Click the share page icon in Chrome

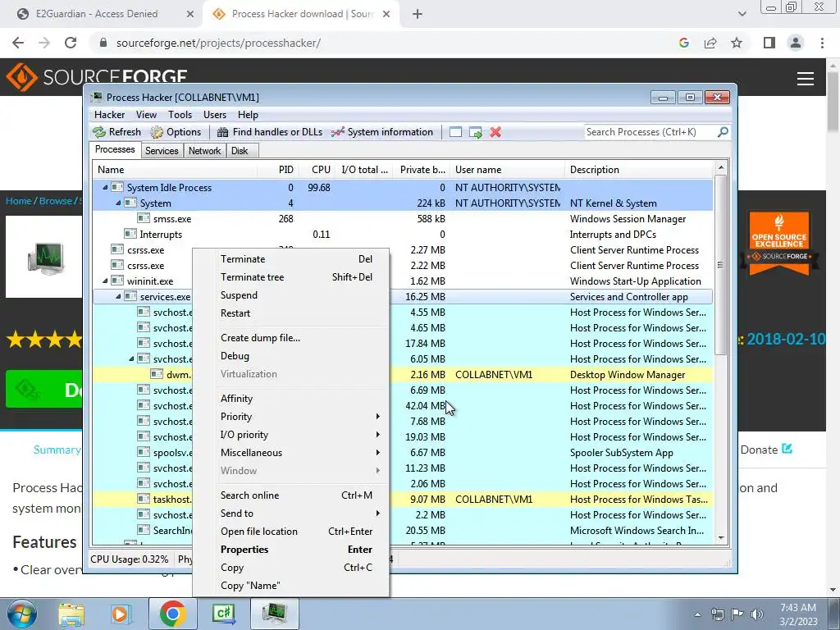point(710,43)
